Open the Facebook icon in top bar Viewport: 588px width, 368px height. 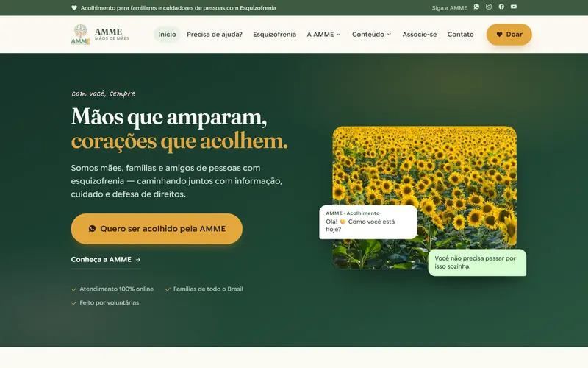coord(501,7)
